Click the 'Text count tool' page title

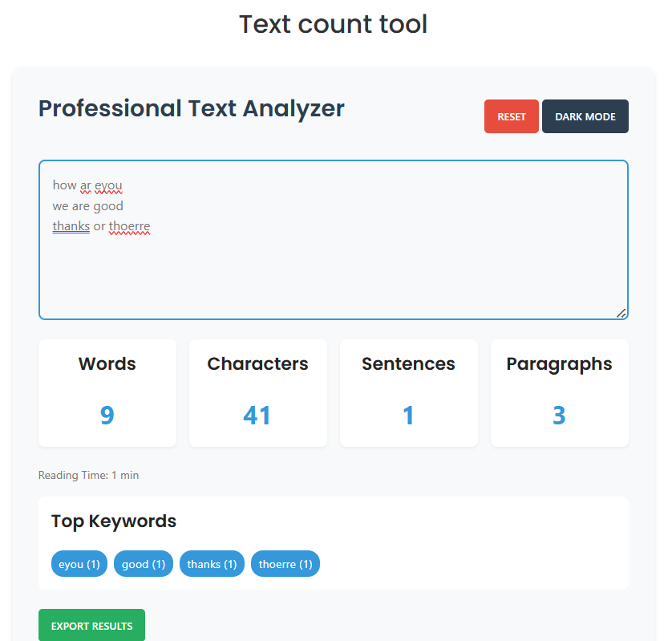(x=333, y=24)
